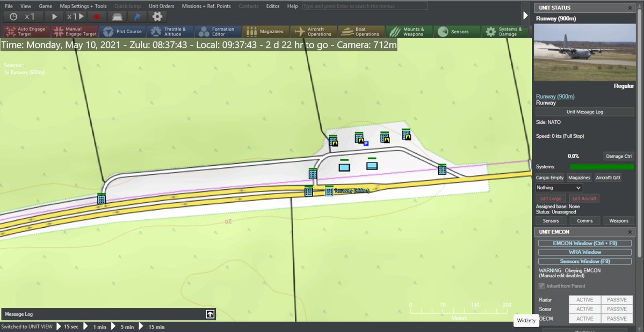Set OECM to ACTIVE
The width and height of the screenshot is (644, 332).
(x=584, y=319)
